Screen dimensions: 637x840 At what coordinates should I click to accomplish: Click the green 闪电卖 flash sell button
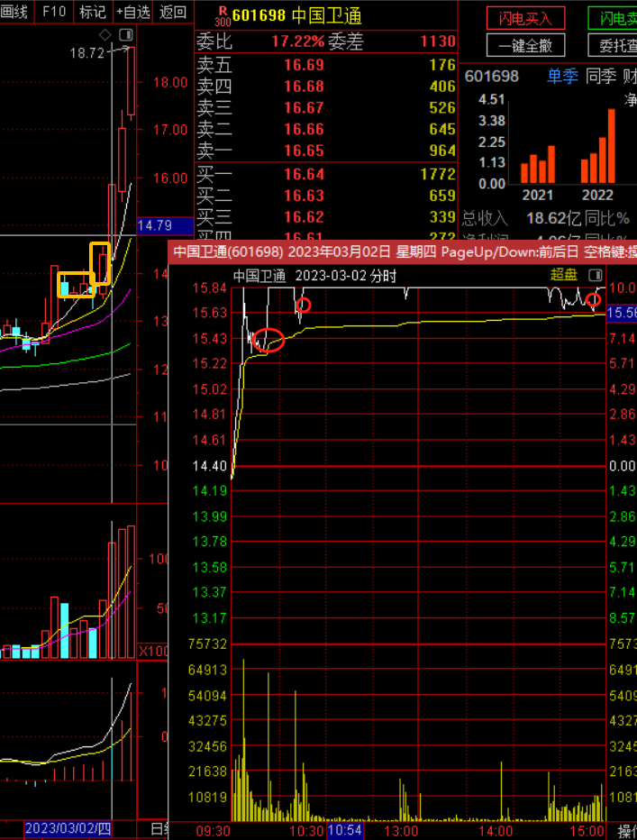613,18
